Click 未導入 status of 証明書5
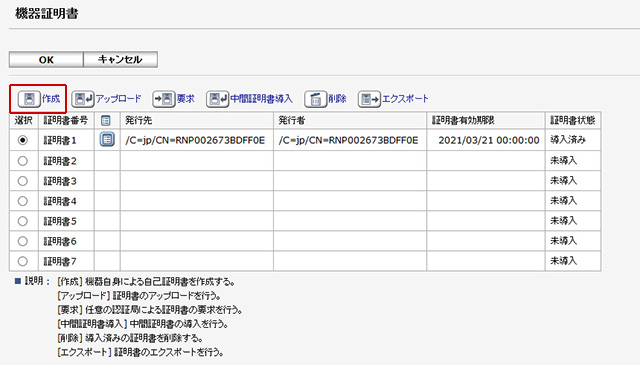 [564, 220]
